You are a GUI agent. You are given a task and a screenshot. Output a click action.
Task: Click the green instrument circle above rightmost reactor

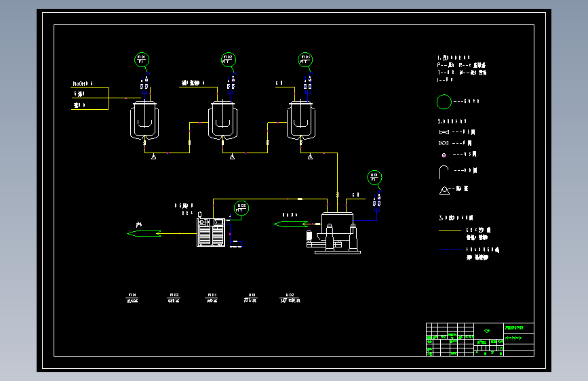click(305, 60)
